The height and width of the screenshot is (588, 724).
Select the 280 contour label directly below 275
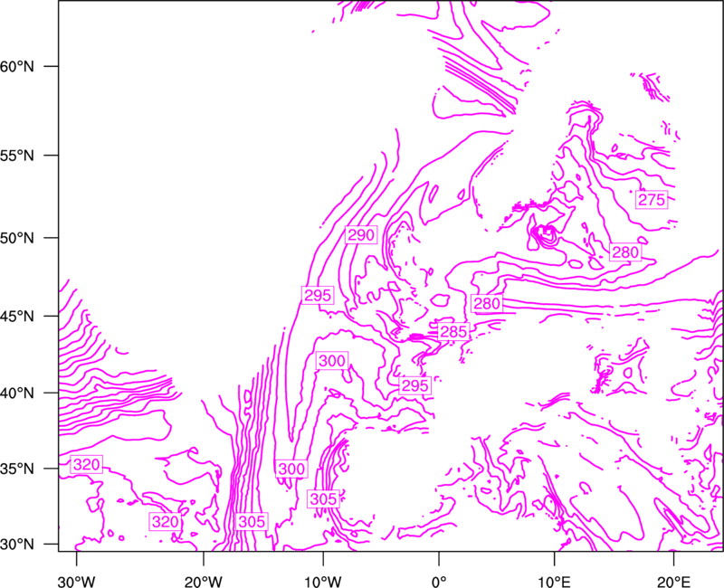[x=625, y=252]
